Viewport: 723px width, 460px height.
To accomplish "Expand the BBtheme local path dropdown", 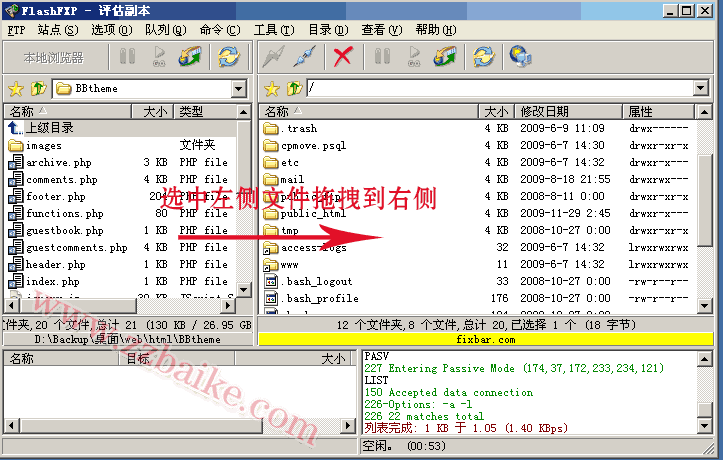I will [239, 88].
